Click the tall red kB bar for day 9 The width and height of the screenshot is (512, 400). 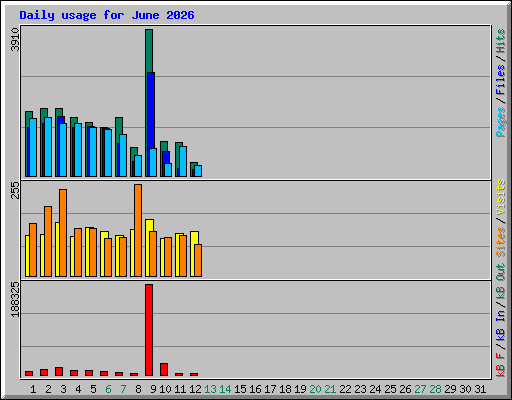coord(149,330)
